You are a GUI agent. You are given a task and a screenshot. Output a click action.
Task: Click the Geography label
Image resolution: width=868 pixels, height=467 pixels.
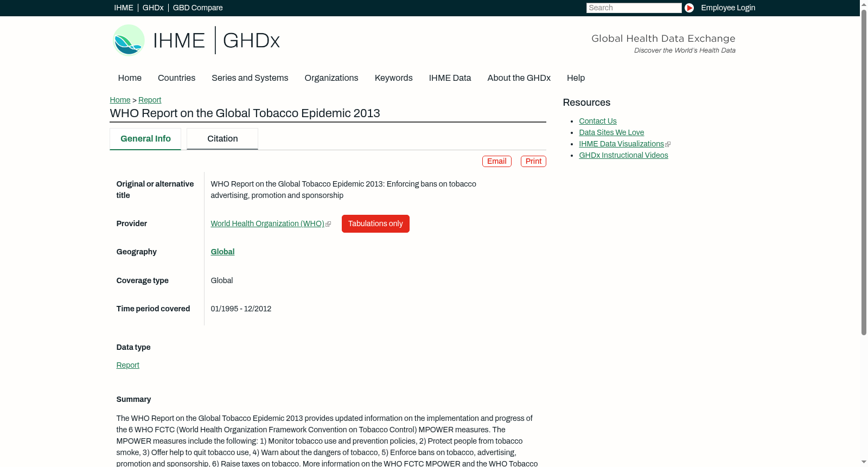pyautogui.click(x=136, y=252)
